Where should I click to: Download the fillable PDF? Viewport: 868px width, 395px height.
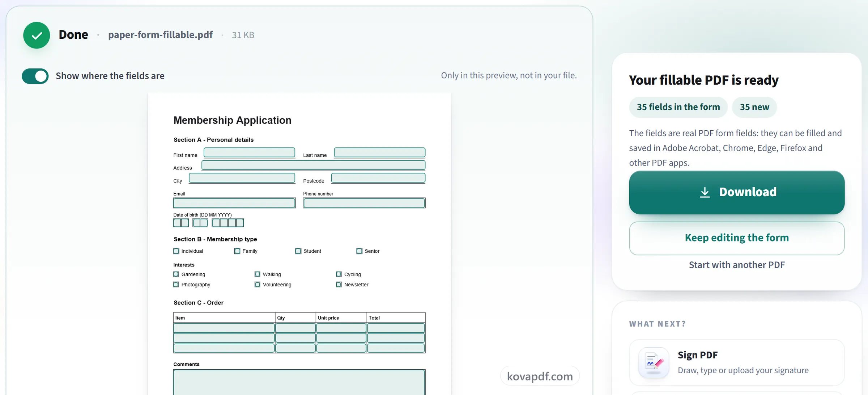[737, 192]
